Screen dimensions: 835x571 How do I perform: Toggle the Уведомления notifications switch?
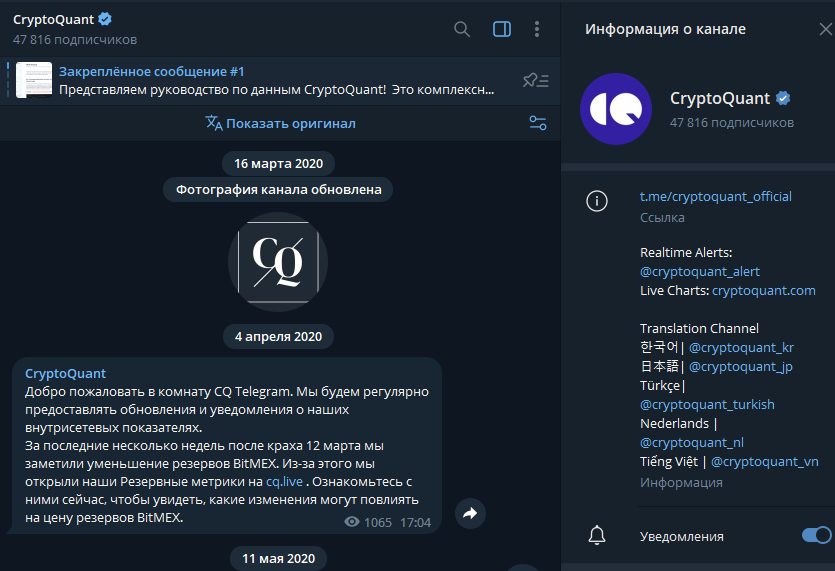[816, 535]
